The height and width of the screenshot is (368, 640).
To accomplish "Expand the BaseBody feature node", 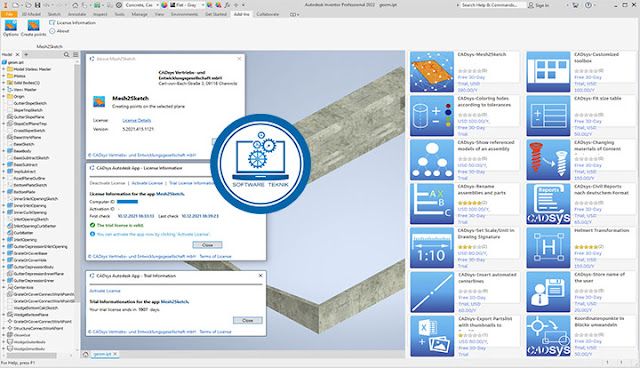I will point(4,151).
